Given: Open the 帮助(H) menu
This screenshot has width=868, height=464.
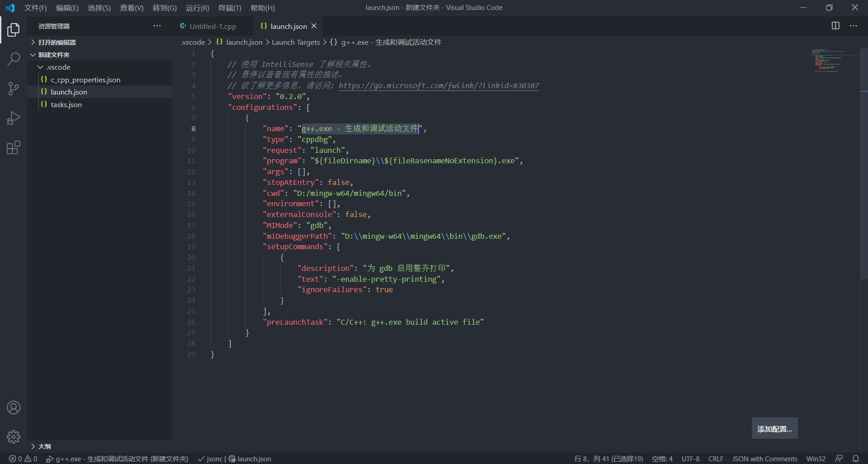Looking at the screenshot, I should pyautogui.click(x=262, y=8).
